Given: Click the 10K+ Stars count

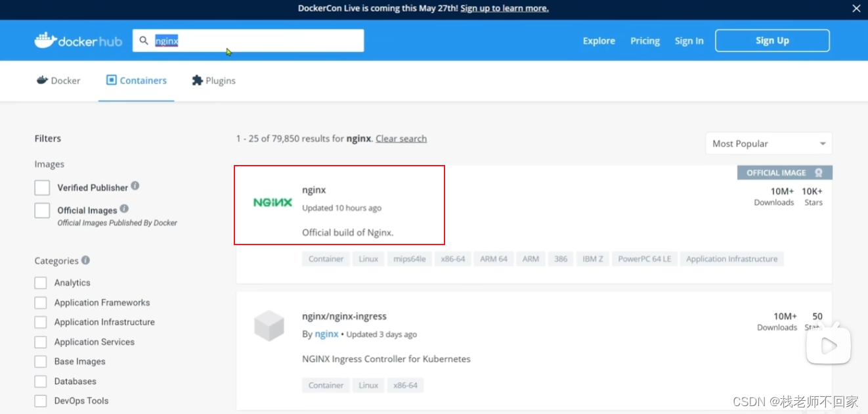Looking at the screenshot, I should pos(812,191).
